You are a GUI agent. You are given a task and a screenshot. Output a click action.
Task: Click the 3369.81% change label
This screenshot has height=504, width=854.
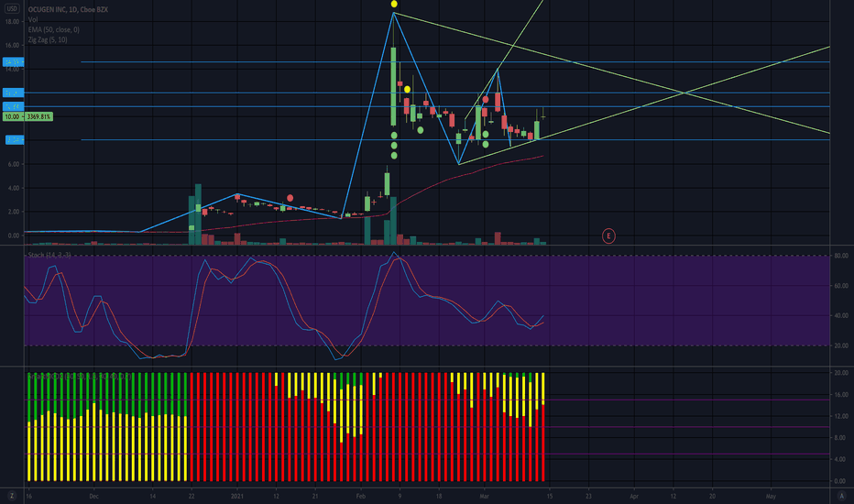[x=38, y=116]
